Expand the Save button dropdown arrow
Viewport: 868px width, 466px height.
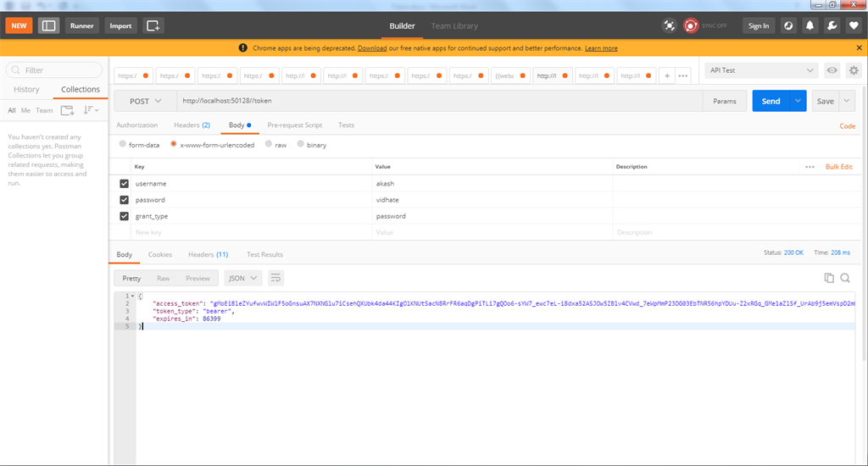(847, 101)
